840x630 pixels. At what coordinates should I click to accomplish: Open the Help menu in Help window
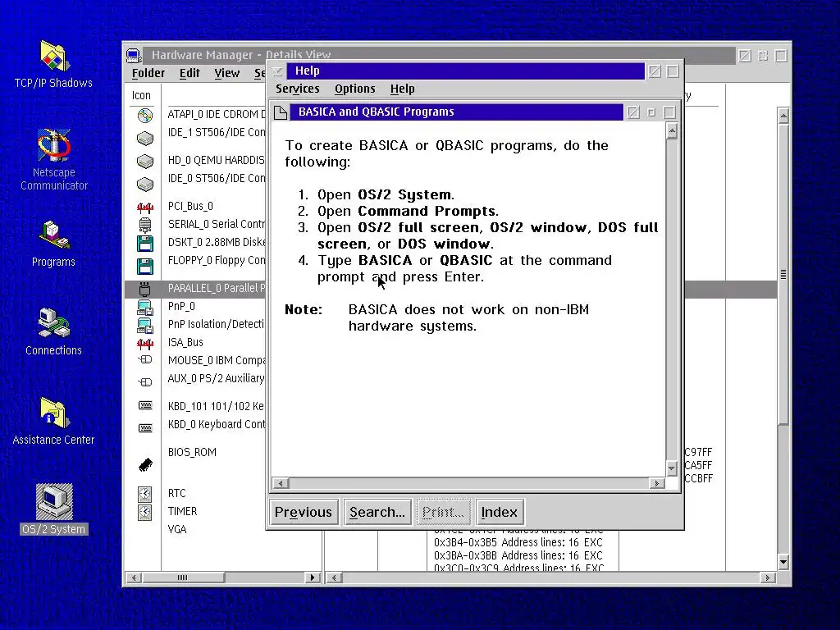point(402,89)
